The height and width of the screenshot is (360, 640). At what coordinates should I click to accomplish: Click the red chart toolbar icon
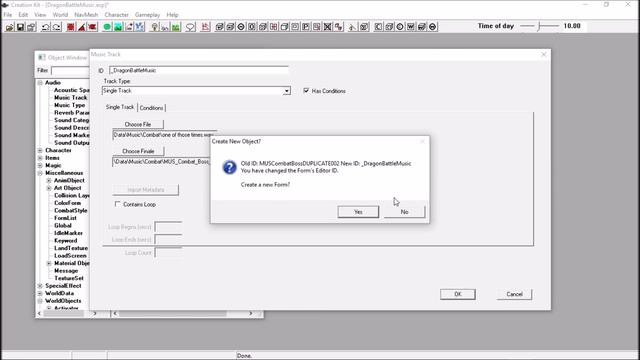pyautogui.click(x=205, y=27)
